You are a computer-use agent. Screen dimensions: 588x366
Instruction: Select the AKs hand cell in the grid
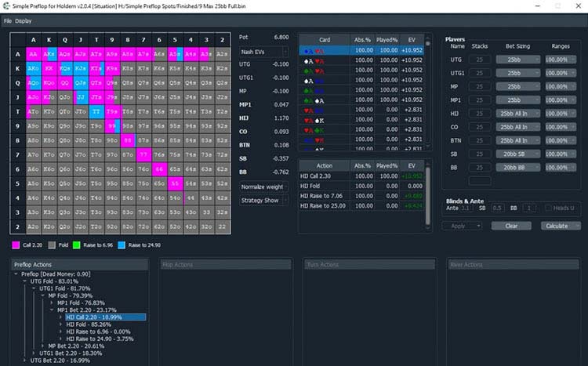[50, 55]
